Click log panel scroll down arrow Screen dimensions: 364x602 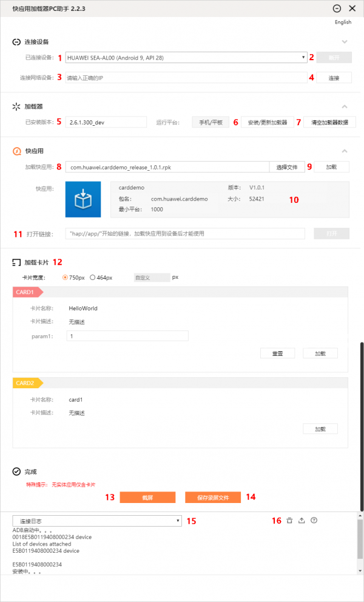[359, 571]
